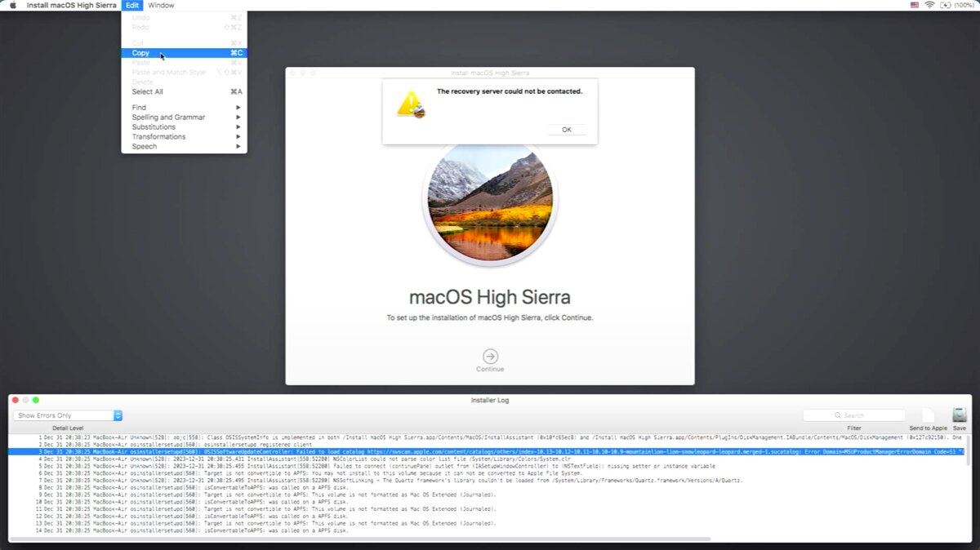Expand the Spelling and Grammar submenu

184,118
